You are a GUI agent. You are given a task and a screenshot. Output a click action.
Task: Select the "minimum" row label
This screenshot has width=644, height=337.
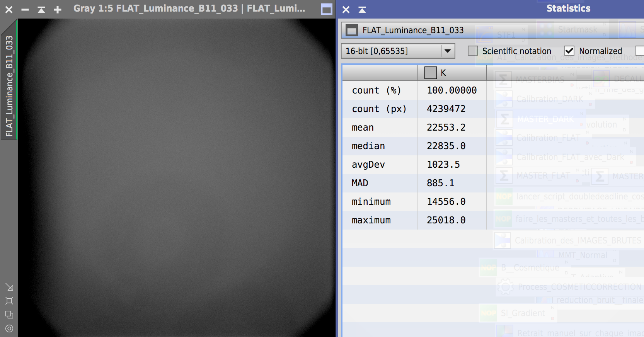point(371,202)
